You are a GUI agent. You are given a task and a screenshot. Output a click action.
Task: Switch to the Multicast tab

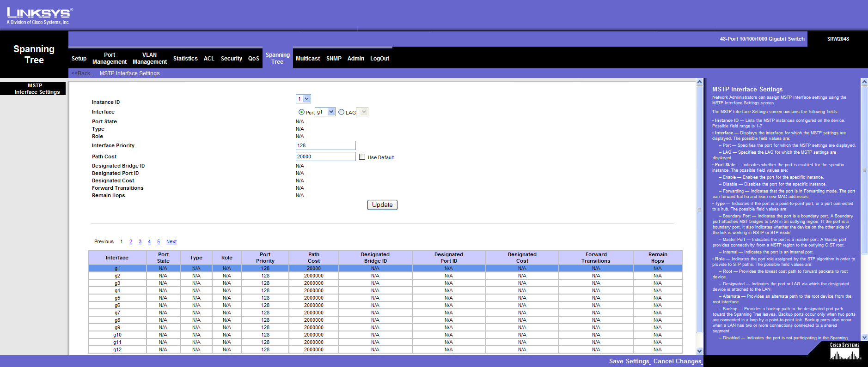[307, 59]
